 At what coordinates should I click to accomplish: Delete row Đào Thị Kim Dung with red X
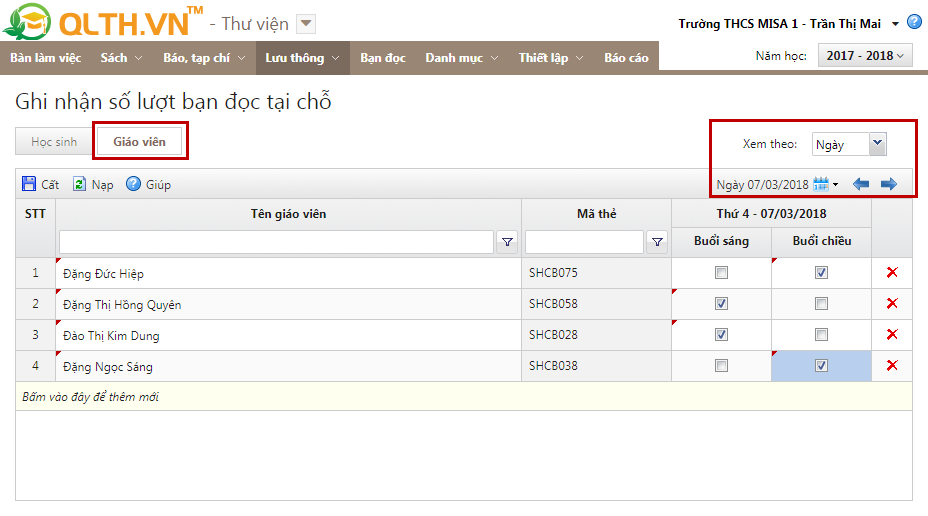click(892, 334)
